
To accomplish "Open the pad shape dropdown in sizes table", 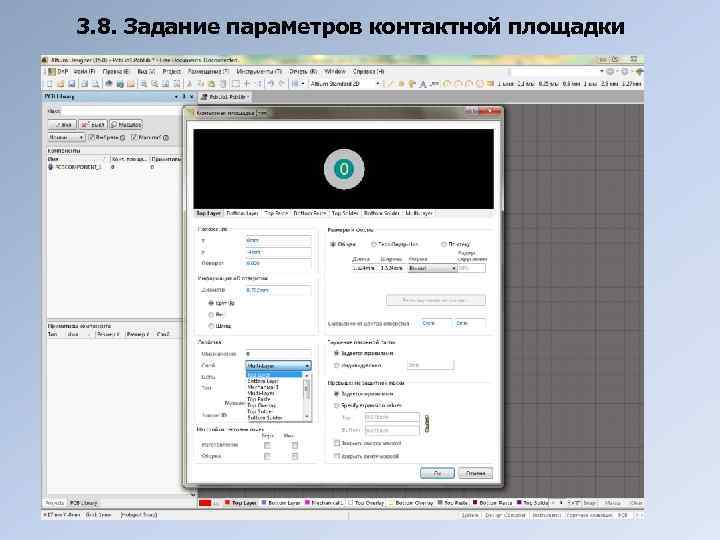I will pyautogui.click(x=432, y=268).
